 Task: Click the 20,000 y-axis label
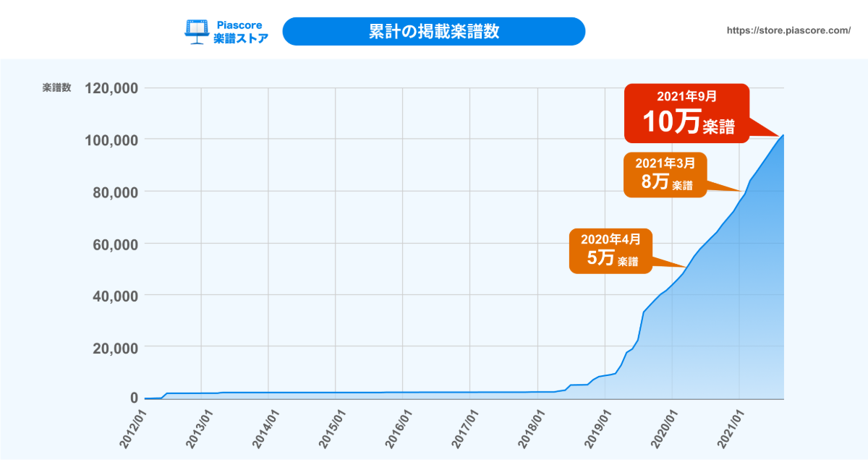tap(116, 347)
